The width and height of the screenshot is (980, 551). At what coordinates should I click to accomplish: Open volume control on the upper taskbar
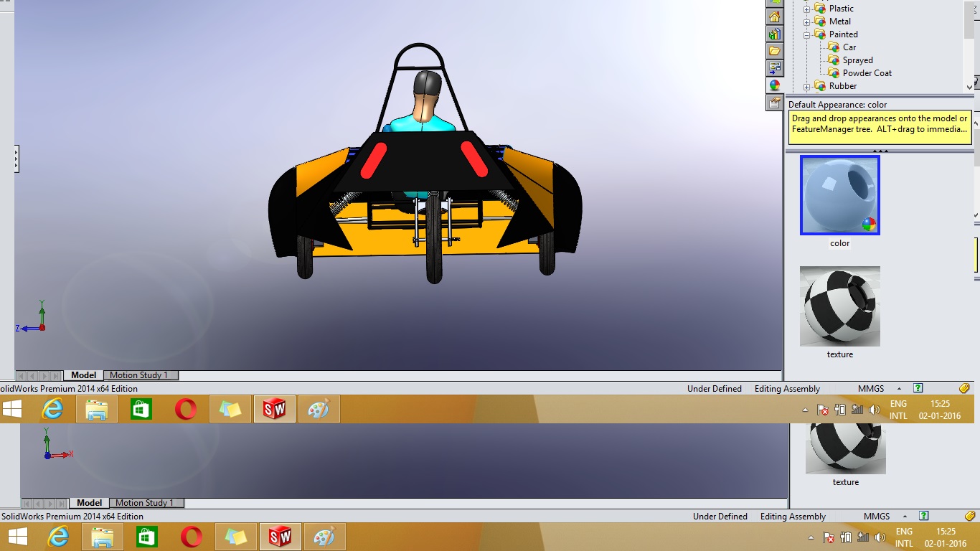874,410
